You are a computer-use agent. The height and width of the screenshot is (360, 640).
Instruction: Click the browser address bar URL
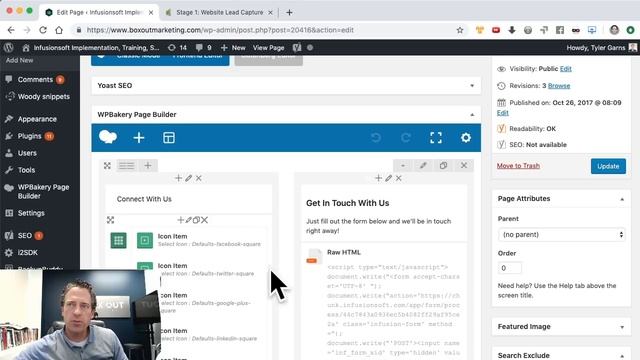tap(220, 30)
